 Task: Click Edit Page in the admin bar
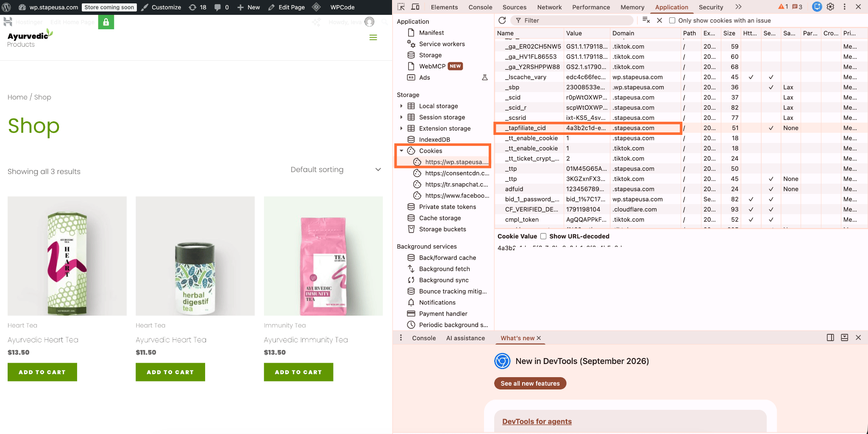click(287, 7)
